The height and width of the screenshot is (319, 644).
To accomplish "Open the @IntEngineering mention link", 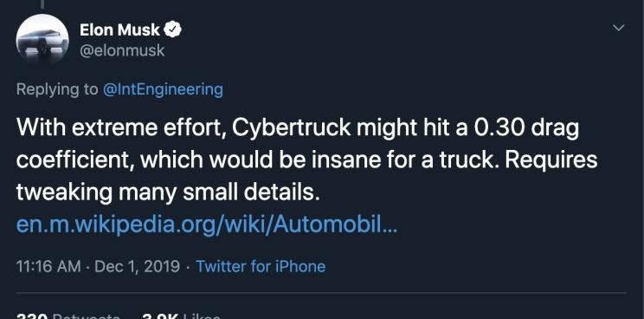I will point(163,89).
